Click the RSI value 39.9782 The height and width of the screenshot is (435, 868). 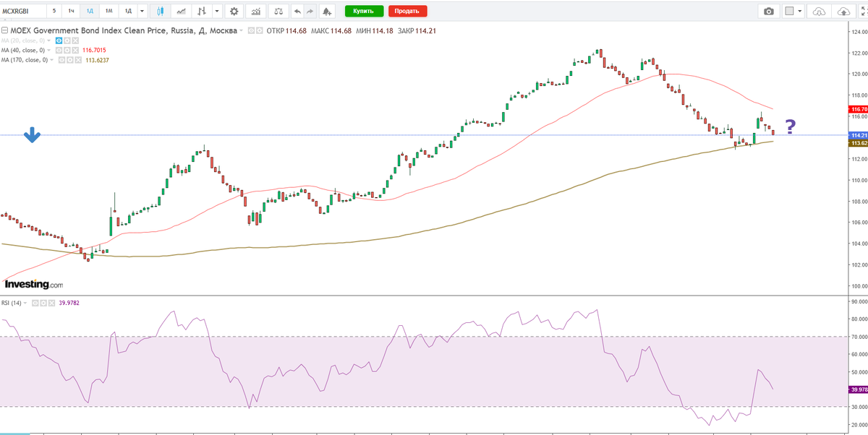pos(69,303)
